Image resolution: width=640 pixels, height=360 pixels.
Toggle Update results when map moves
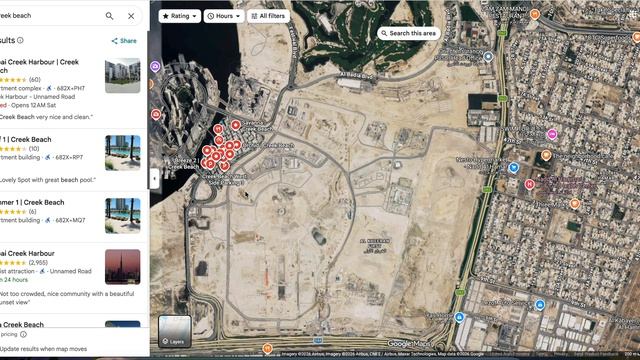(x=43, y=349)
